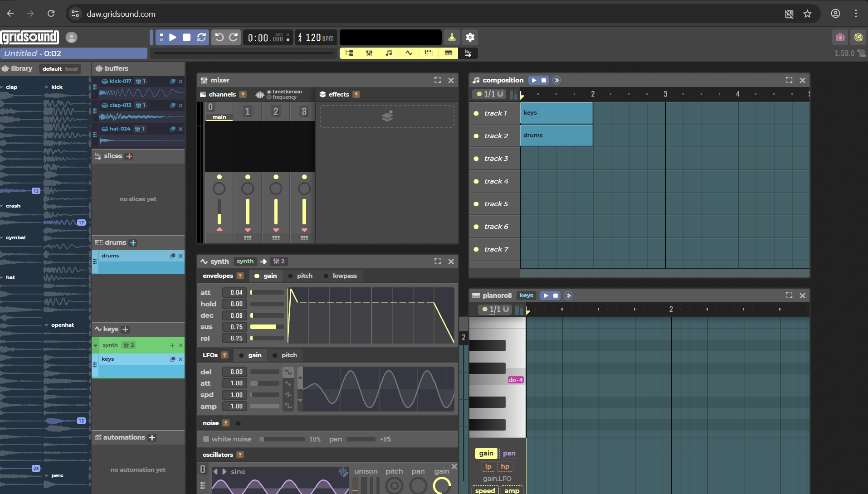This screenshot has width=868, height=494.
Task: Click the plus button to add an automation
Action: pos(152,437)
